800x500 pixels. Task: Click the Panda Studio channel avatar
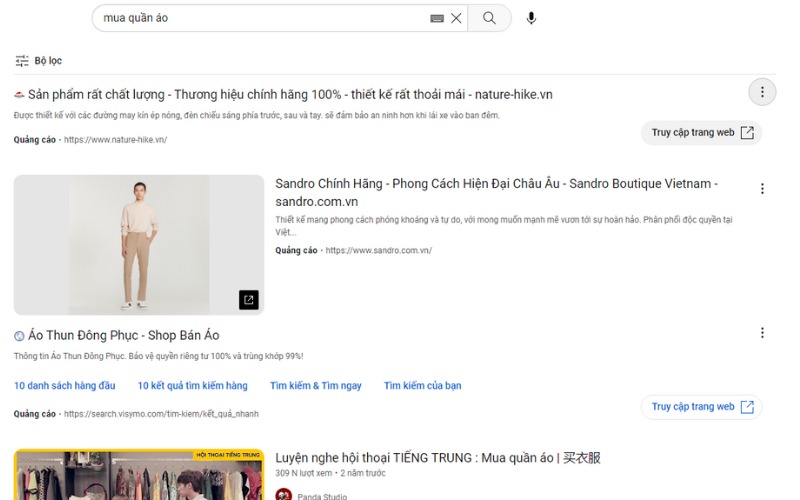pos(284,495)
